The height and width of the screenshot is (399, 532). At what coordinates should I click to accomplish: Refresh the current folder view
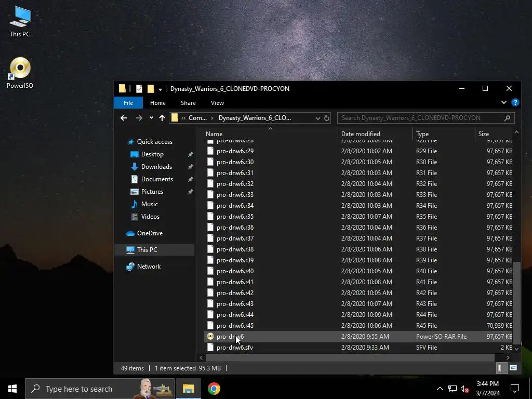327,118
